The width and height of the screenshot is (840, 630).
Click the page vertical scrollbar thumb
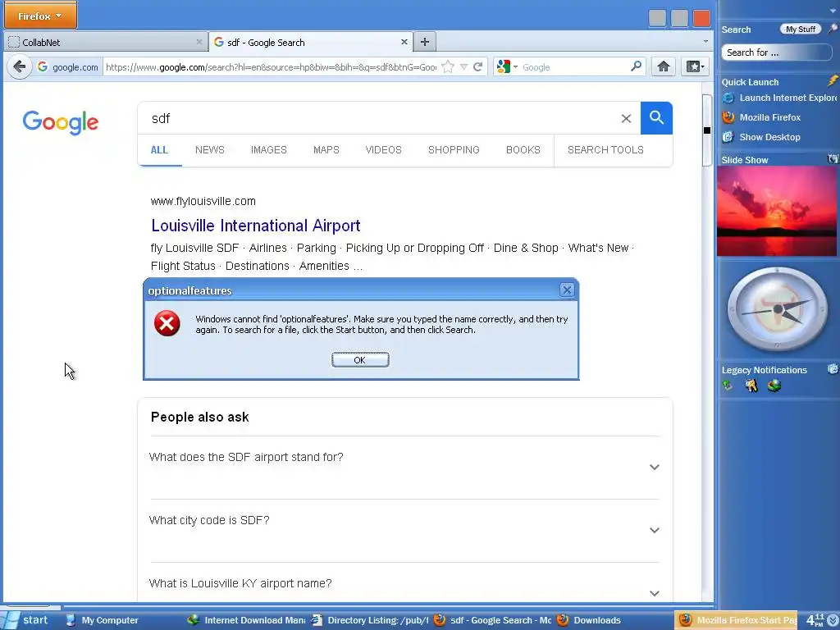(707, 130)
